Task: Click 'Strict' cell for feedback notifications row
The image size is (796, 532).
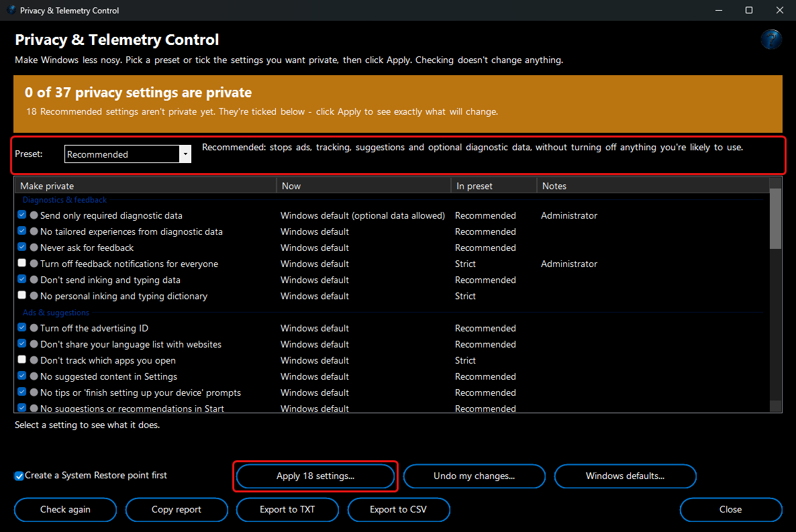Action: 465,264
